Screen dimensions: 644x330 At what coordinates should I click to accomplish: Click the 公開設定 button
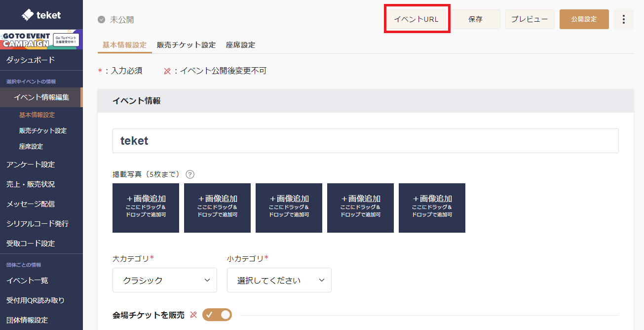point(584,19)
